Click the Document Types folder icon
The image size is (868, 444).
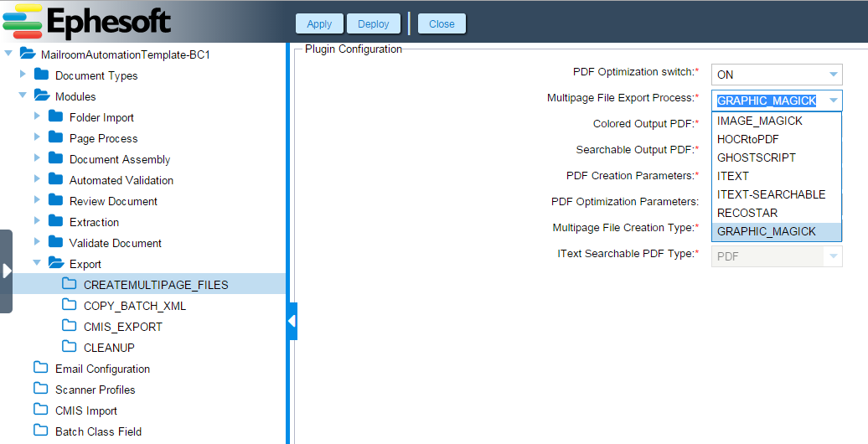[42, 75]
